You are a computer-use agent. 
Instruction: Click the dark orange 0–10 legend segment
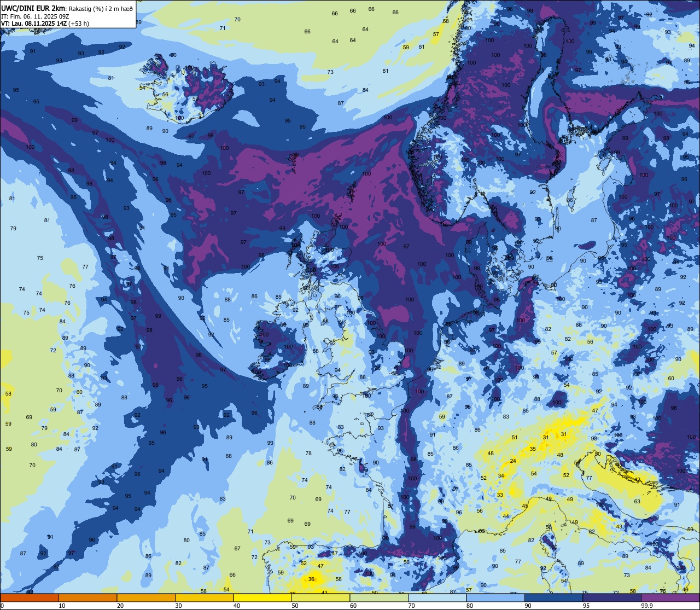pos(30,597)
